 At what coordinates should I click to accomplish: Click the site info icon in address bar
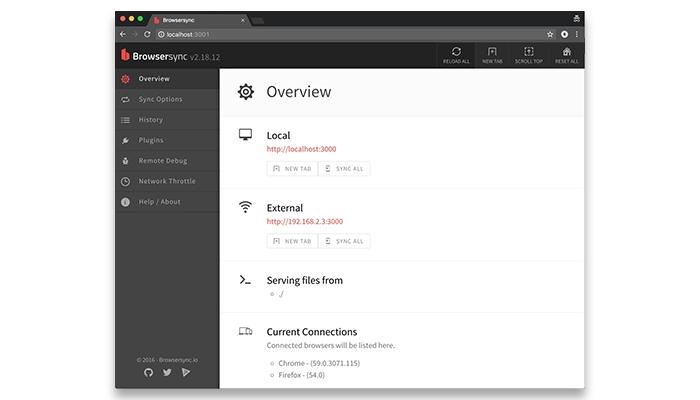161,34
